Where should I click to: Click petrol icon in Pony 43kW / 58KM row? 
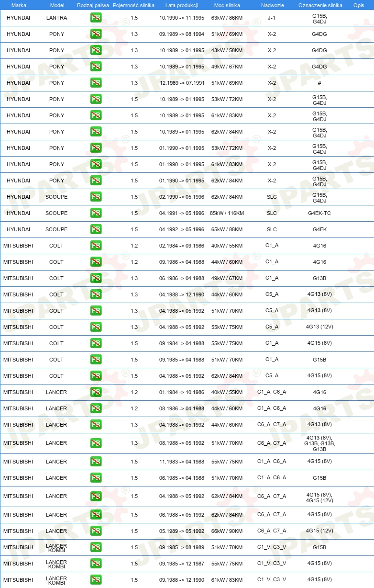click(96, 51)
